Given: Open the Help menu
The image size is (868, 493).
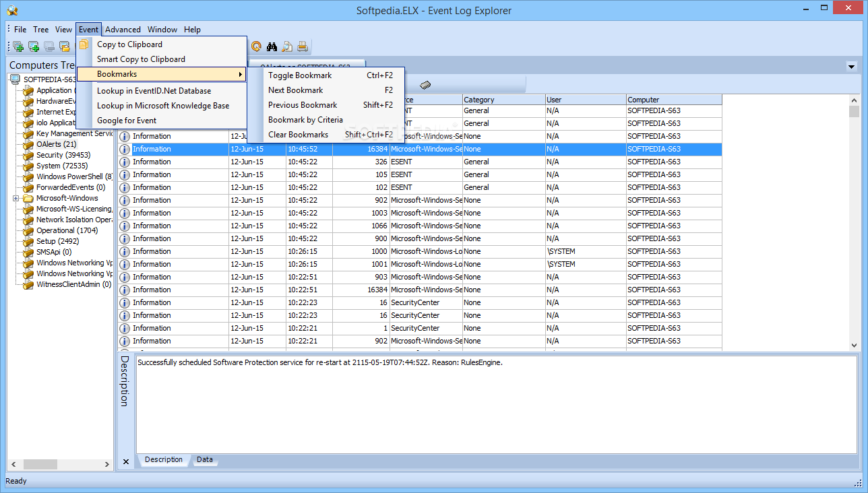Looking at the screenshot, I should click(192, 30).
